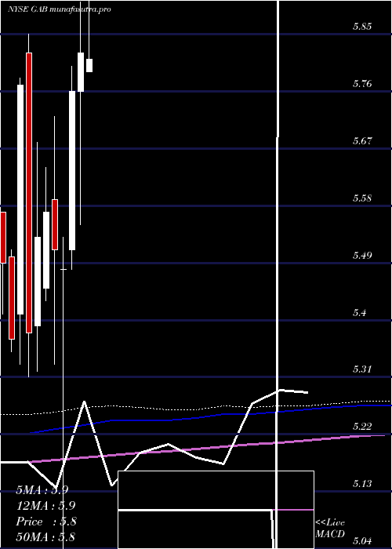This screenshot has width=392, height=549.
Task: Select the 5.49 price axis label
Action: [362, 255]
